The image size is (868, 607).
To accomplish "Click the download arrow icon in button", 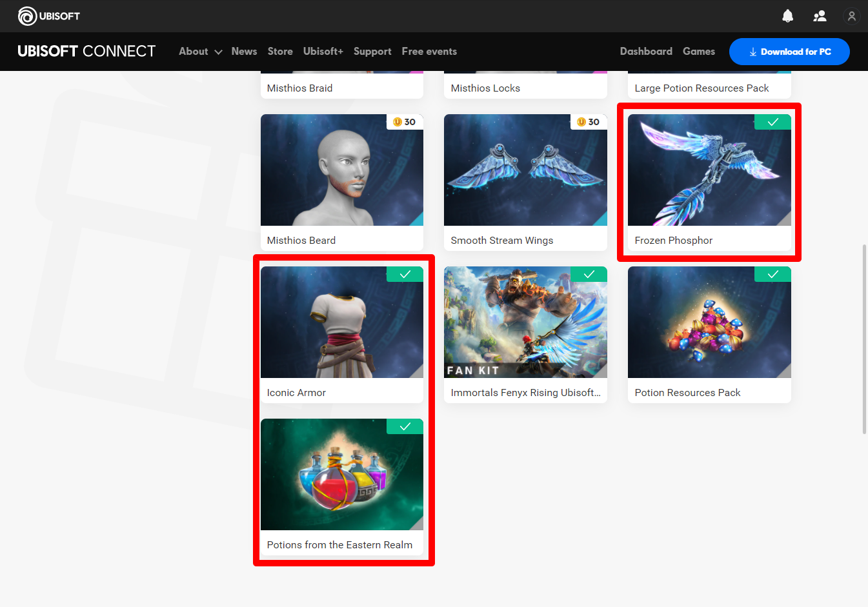I will [x=752, y=52].
